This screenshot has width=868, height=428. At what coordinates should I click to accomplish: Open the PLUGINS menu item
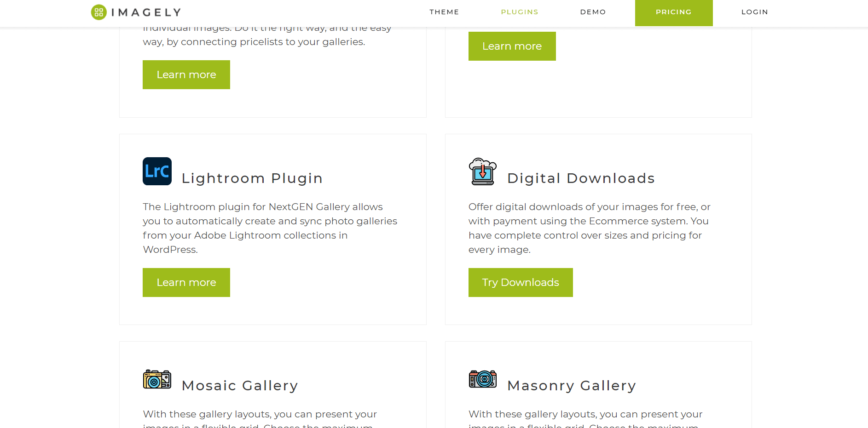coord(520,12)
